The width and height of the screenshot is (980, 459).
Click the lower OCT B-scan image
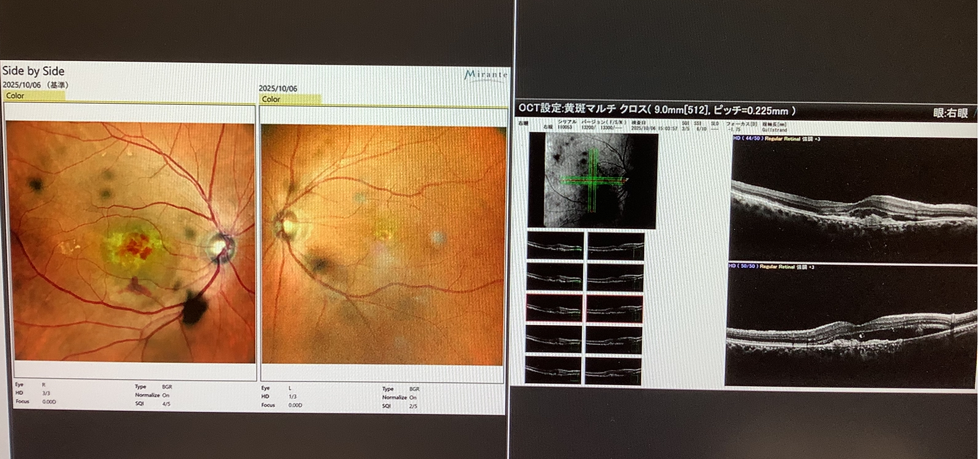(x=852, y=327)
